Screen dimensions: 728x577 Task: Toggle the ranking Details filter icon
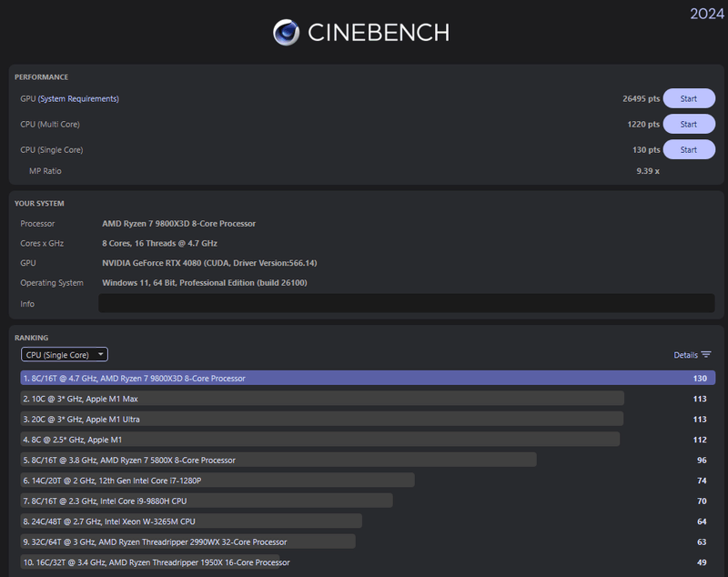(x=706, y=355)
